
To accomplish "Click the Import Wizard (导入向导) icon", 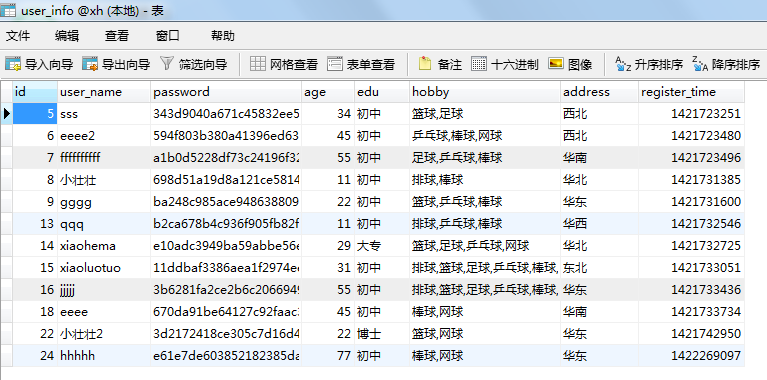I will 13,64.
